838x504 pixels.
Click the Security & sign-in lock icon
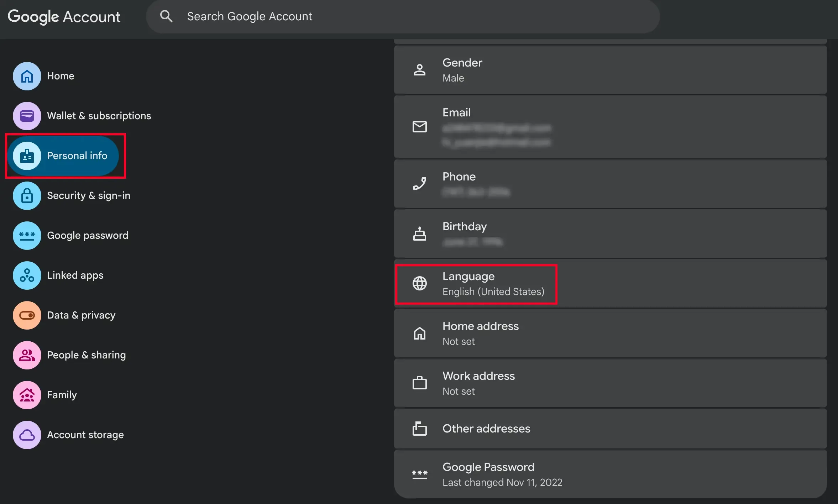27,196
